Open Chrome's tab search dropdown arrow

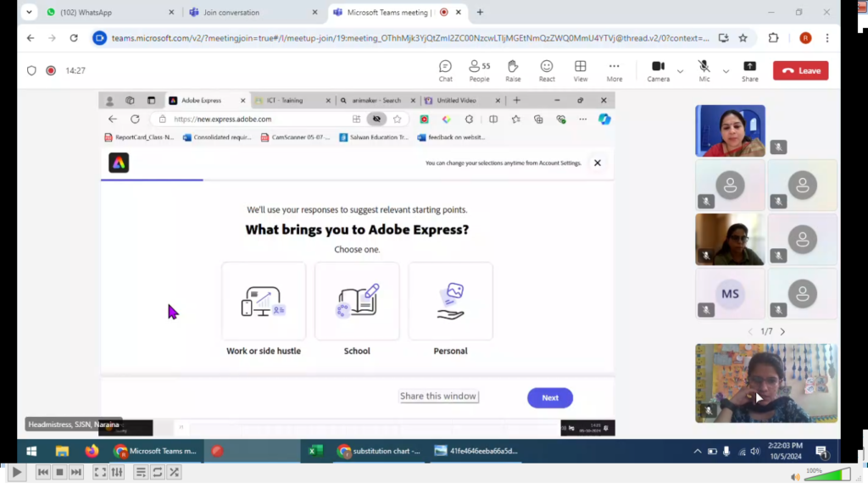coord(29,12)
